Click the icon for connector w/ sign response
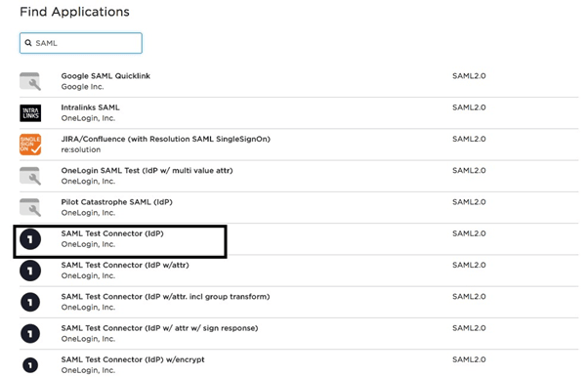The image size is (588, 377). [30, 333]
